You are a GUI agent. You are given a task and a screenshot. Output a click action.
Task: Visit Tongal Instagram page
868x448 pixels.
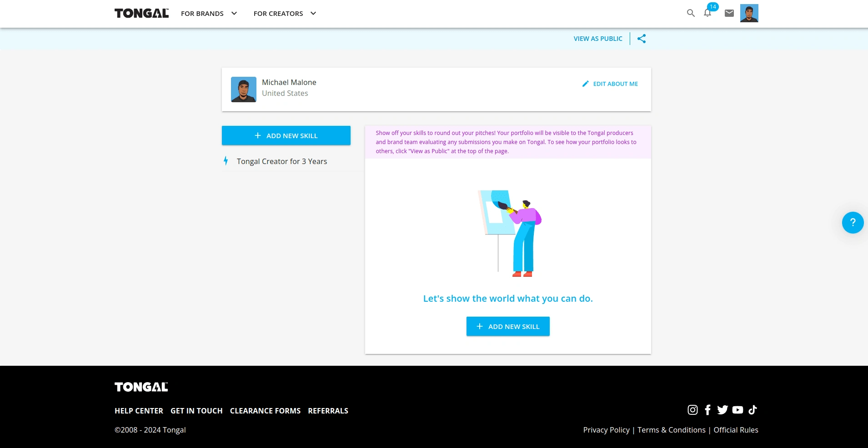692,410
